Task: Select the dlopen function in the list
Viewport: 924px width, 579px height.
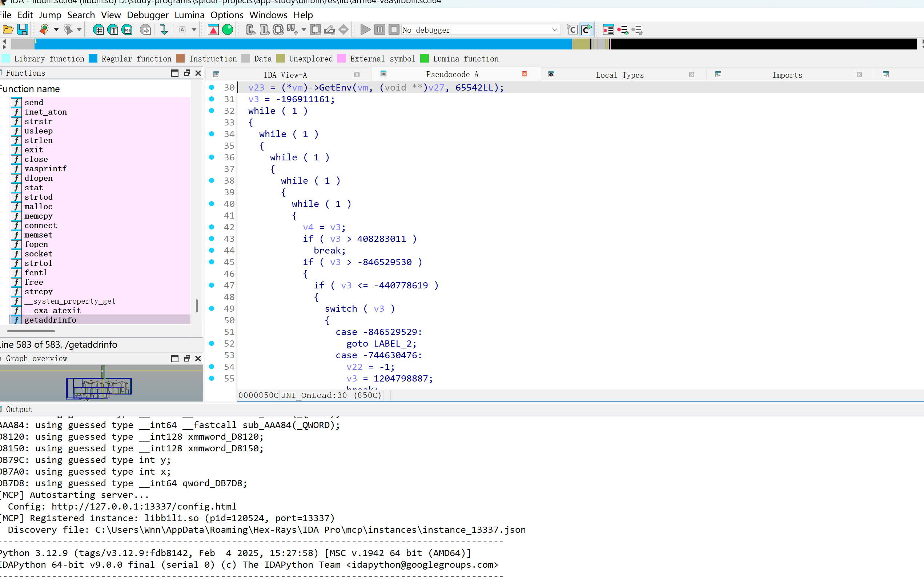Action: point(38,178)
